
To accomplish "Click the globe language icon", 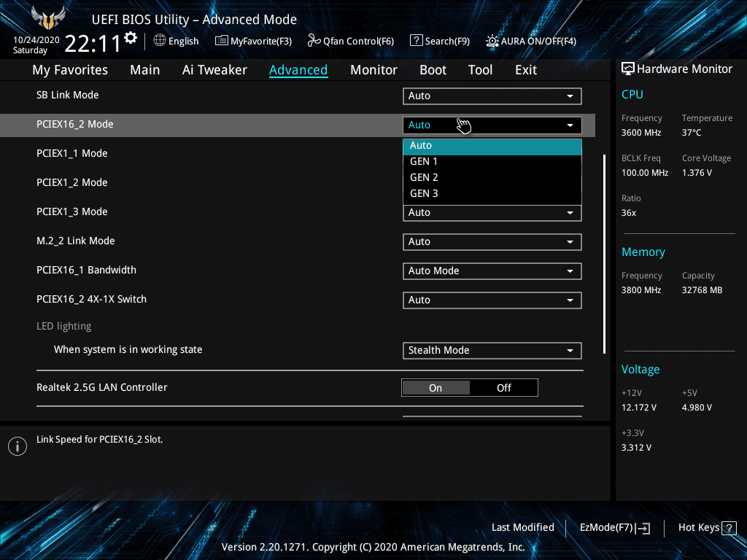I will click(x=160, y=41).
